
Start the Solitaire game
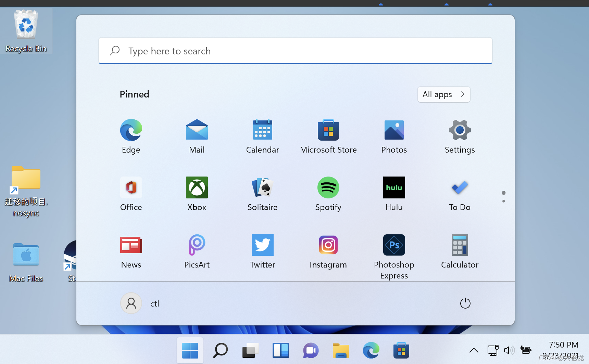(263, 194)
